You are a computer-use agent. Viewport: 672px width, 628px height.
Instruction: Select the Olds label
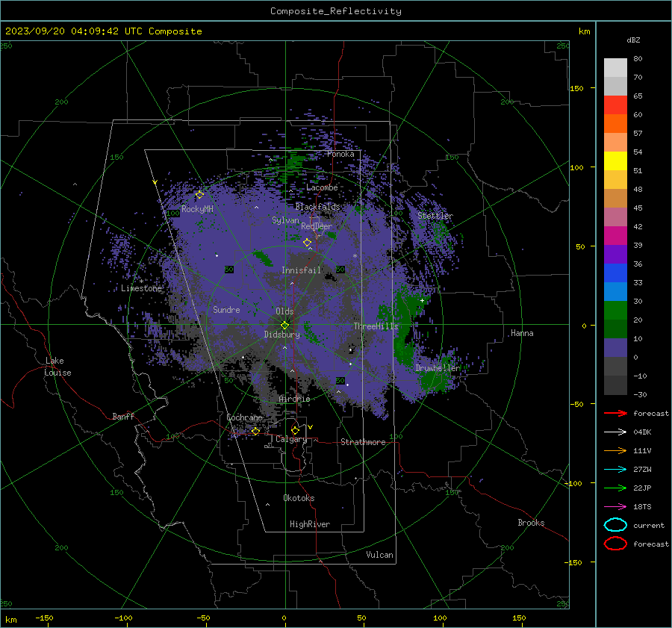284,311
